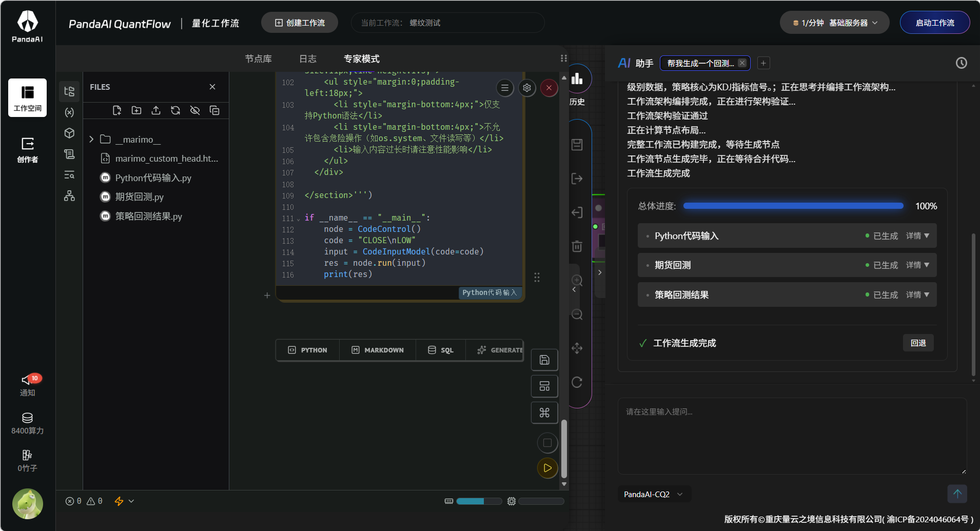Open the variables (x) panel icon
Viewport: 980px width, 531px height.
click(69, 112)
